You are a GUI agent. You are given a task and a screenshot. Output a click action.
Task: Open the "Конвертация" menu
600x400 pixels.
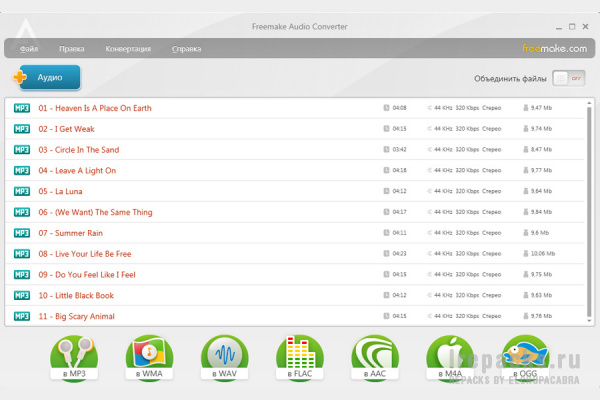pyautogui.click(x=128, y=49)
